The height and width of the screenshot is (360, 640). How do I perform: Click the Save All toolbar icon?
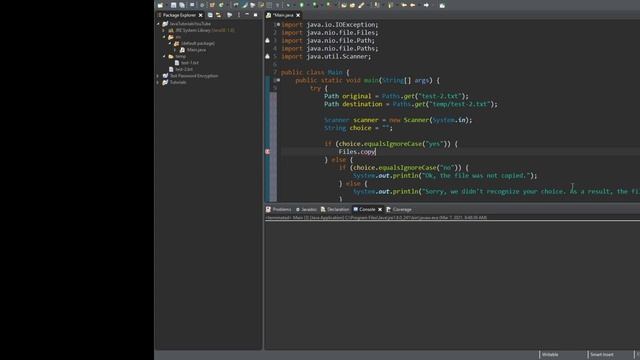coord(182,5)
